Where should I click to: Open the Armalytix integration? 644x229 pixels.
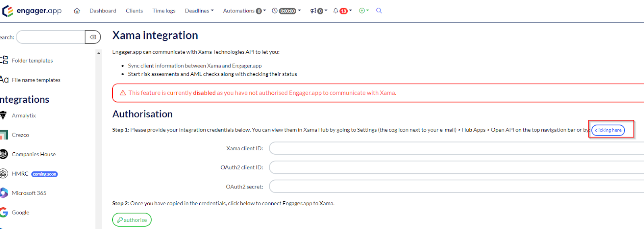tap(24, 116)
